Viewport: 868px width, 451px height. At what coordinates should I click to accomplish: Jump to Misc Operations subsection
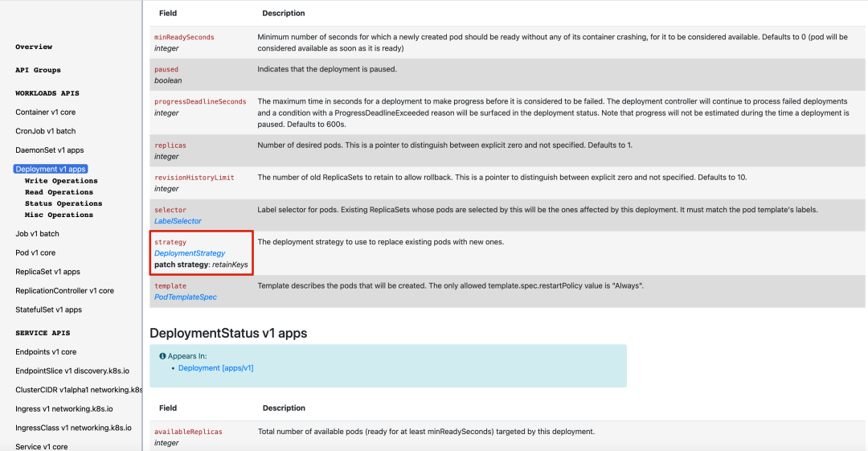coord(59,215)
